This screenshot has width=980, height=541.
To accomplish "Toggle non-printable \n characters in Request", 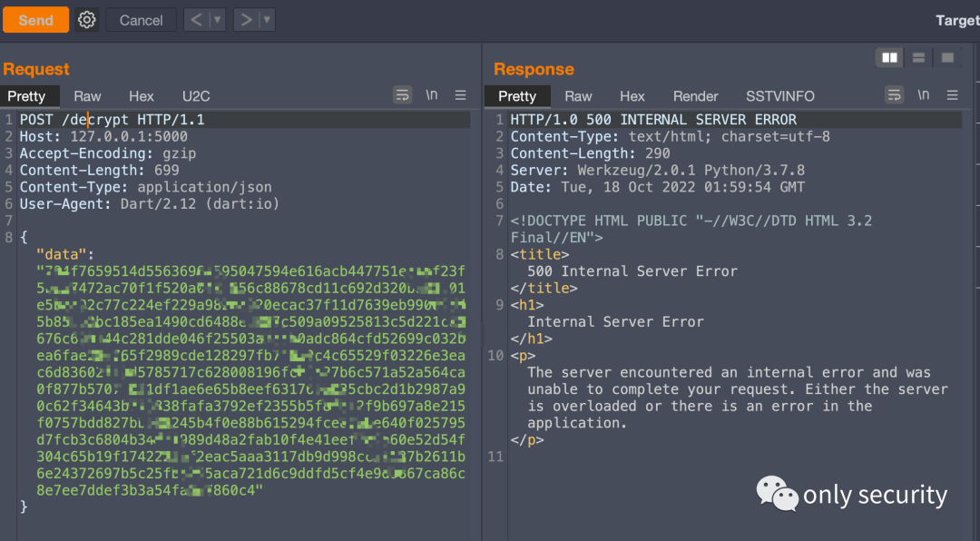I will click(x=432, y=95).
